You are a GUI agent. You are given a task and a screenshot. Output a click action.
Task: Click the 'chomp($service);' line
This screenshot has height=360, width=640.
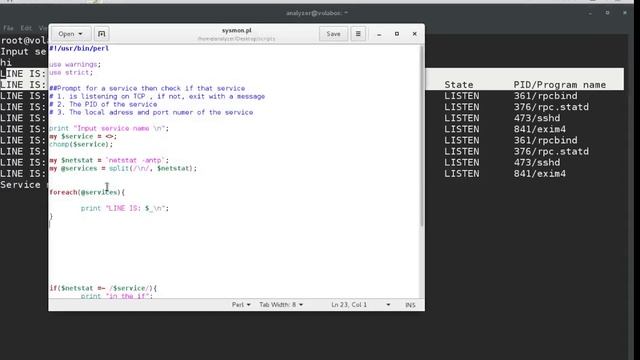pyautogui.click(x=81, y=144)
